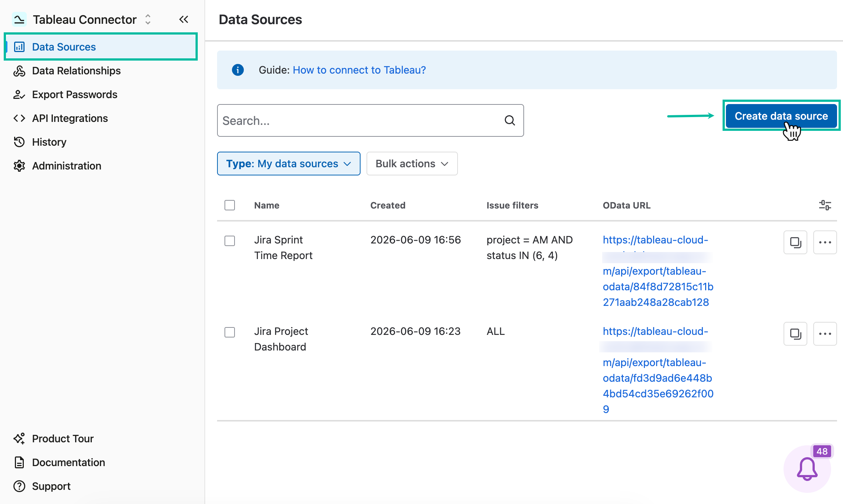This screenshot has width=843, height=504.
Task: Open 'How to connect to Tableau?' guide
Action: (x=359, y=70)
